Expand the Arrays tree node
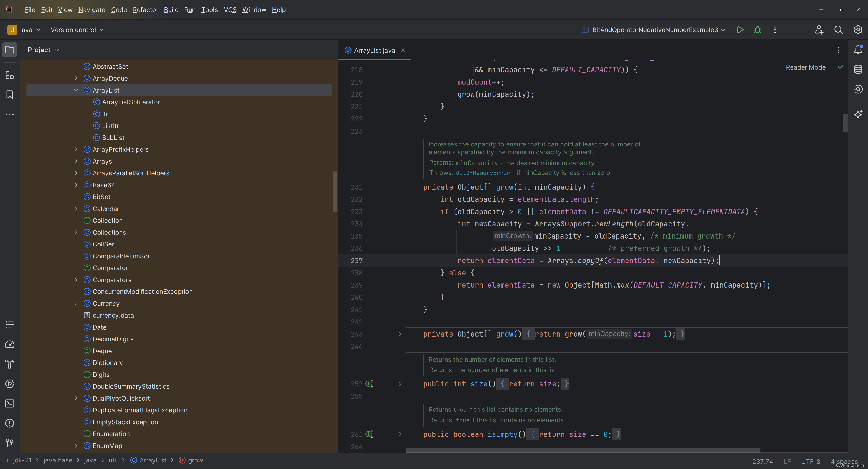This screenshot has height=469, width=868. click(x=76, y=161)
